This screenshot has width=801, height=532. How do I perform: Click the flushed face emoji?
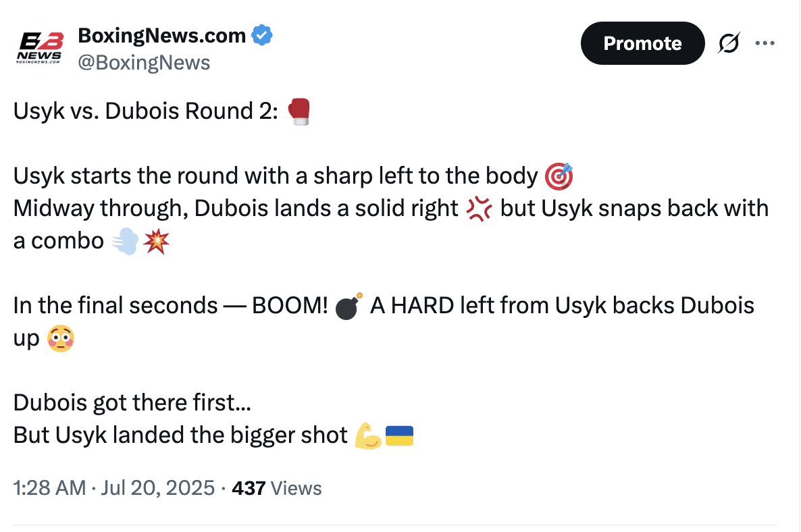pos(60,338)
